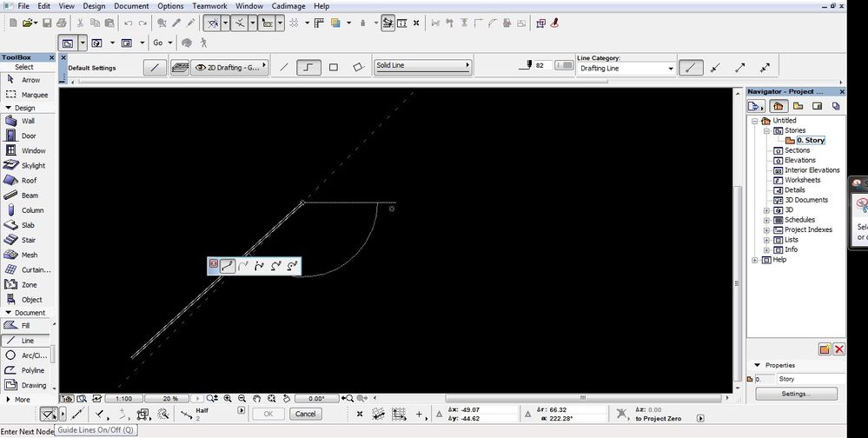
Task: Activate the Skylight tool
Action: [28, 166]
